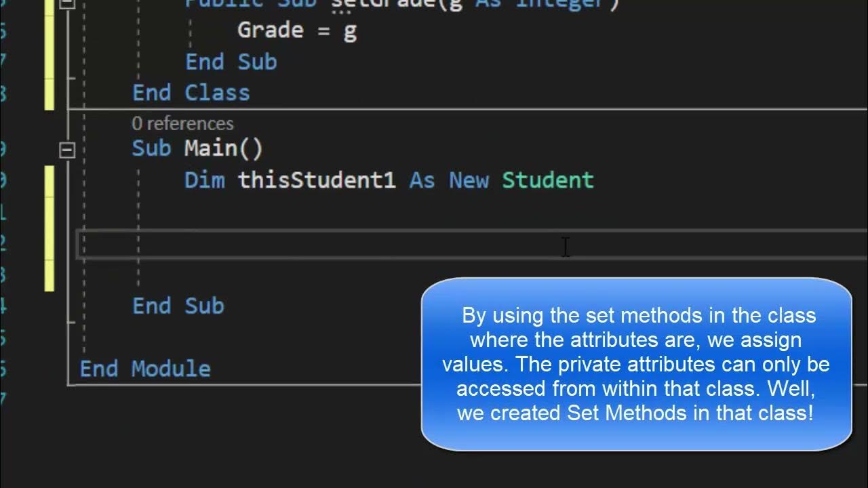Click the Dim keyword

coord(204,180)
